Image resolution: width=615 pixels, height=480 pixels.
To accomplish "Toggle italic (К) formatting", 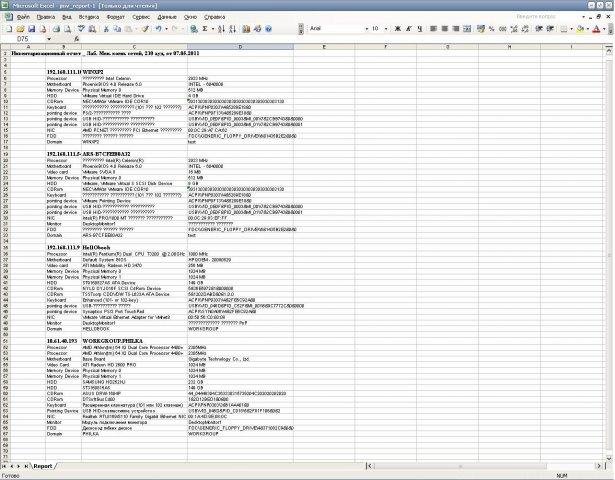I will pos(409,29).
